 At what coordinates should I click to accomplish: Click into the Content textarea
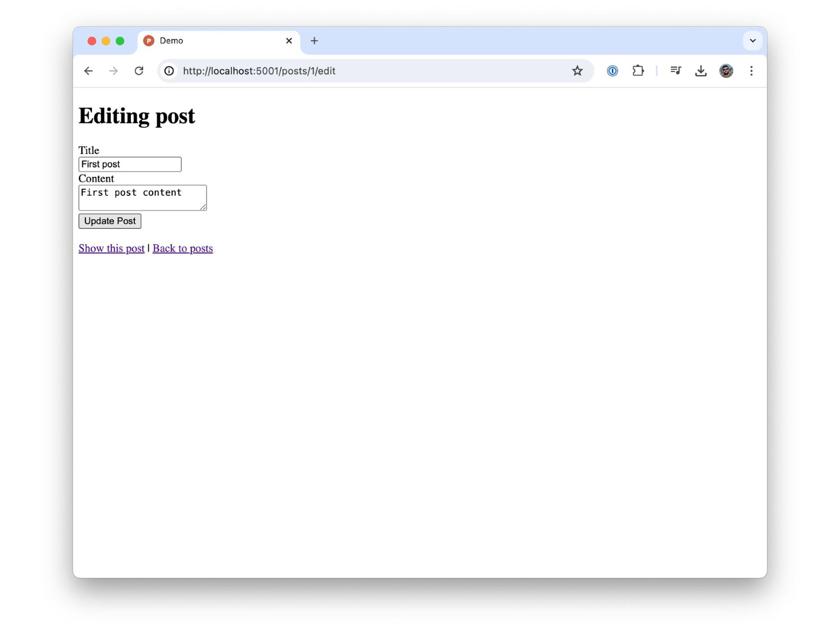tap(142, 198)
